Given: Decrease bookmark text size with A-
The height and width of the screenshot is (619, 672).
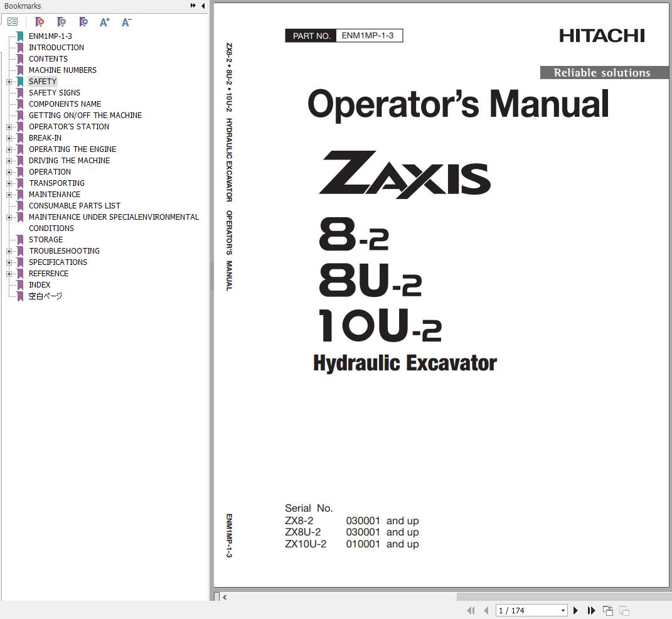Looking at the screenshot, I should coord(126,22).
